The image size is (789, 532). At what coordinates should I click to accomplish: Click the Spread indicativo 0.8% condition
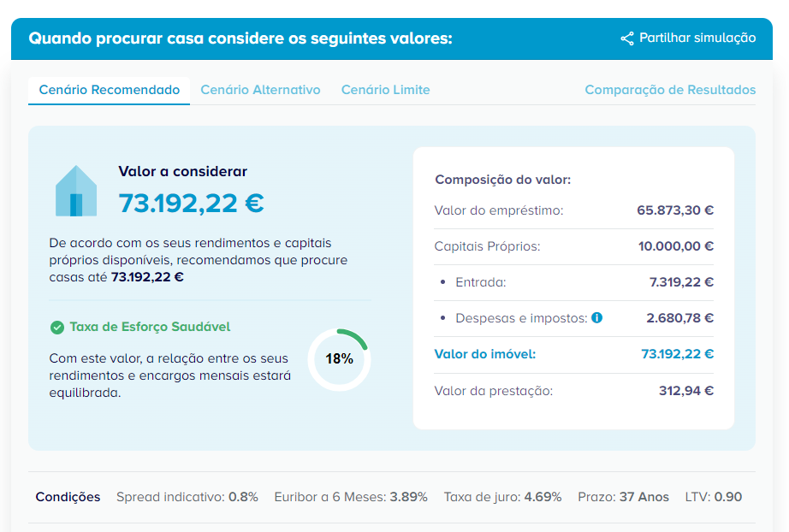click(187, 497)
